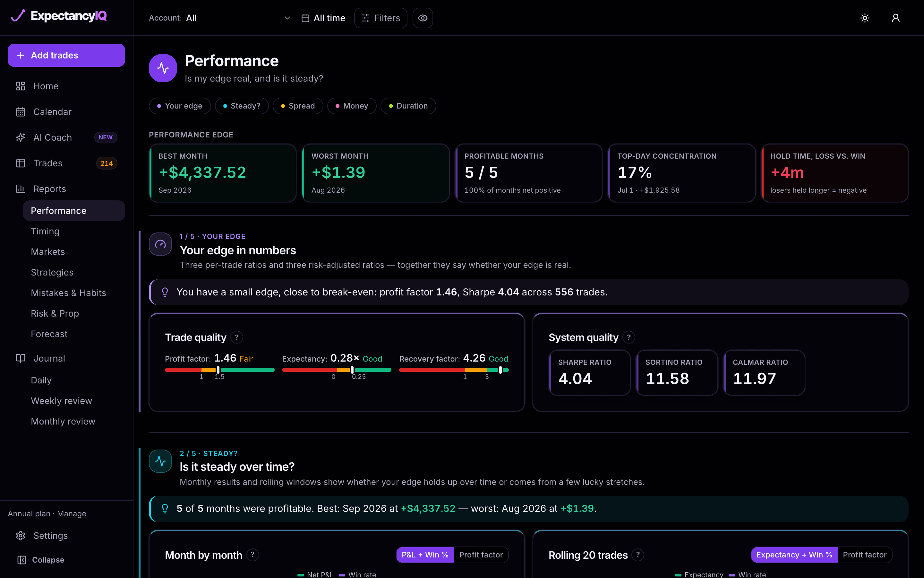Click the Profit factor gauge marker
Image resolution: width=924 pixels, height=578 pixels.
[218, 370]
